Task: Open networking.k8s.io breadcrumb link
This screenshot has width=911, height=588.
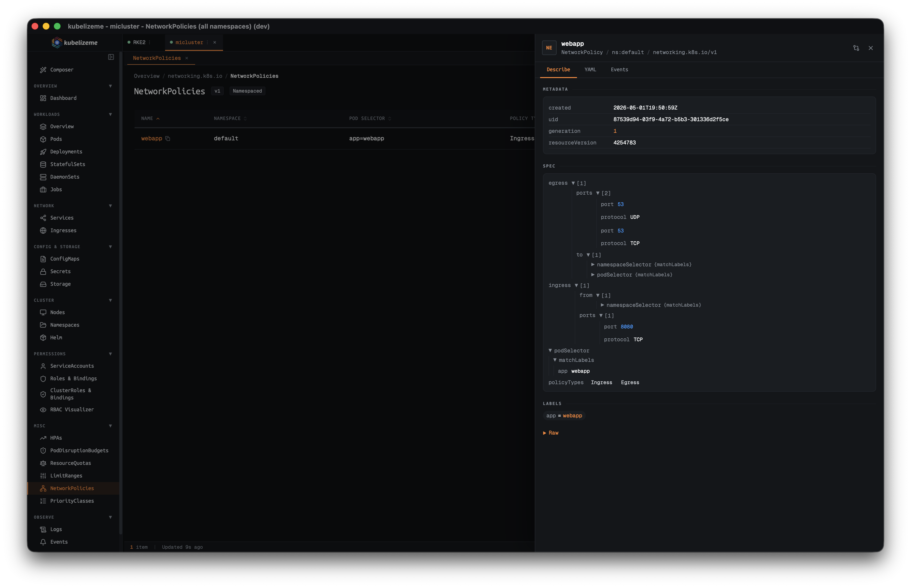Action: pos(195,76)
